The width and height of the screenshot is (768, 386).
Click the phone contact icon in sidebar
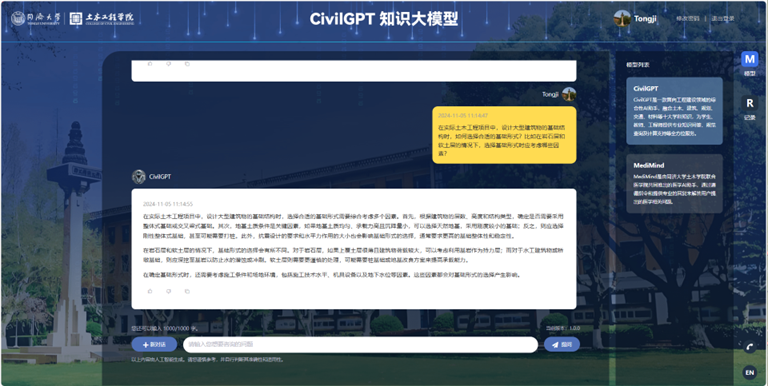click(x=749, y=347)
